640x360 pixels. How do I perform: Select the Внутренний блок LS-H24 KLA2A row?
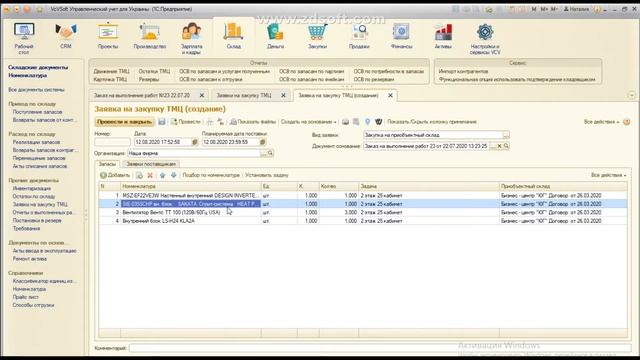tap(363, 221)
